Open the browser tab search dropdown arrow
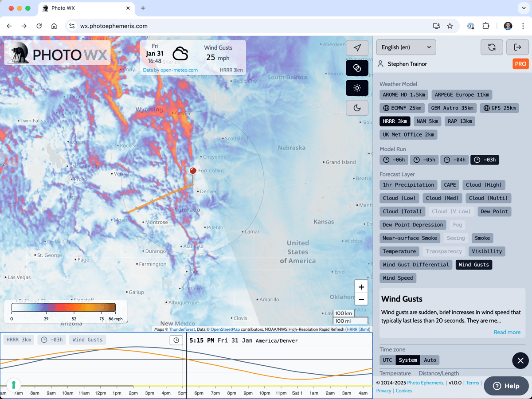Viewport: 532px width, 399px height. point(524,8)
